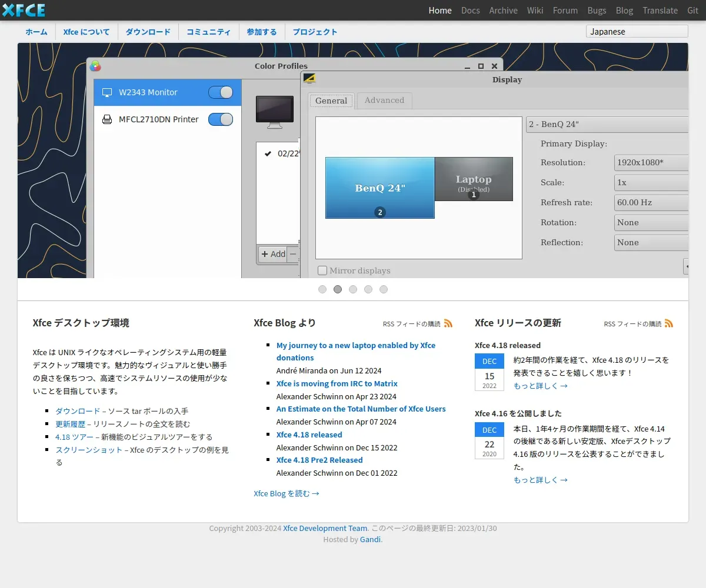Click the minus button next to Add

[293, 254]
